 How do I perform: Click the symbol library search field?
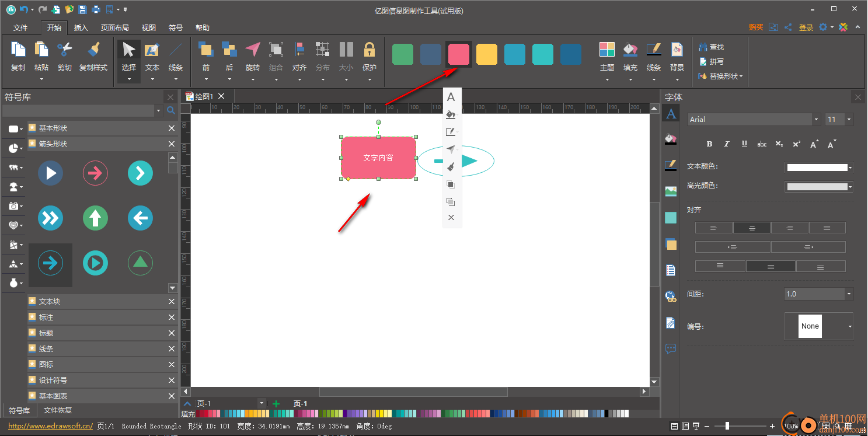click(x=79, y=110)
